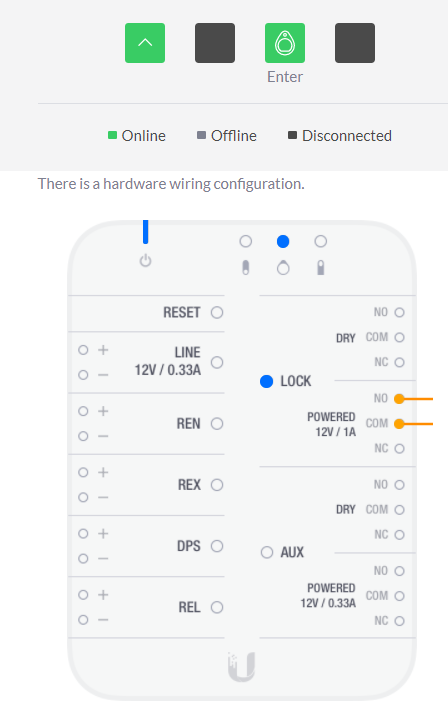
Task: Select the blue LOCK indicator dot
Action: pyautogui.click(x=266, y=381)
